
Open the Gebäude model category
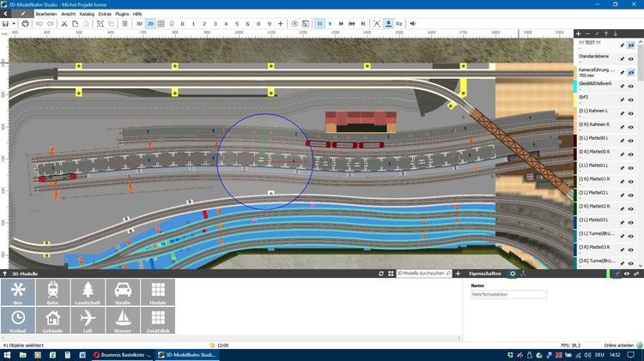coord(52,320)
